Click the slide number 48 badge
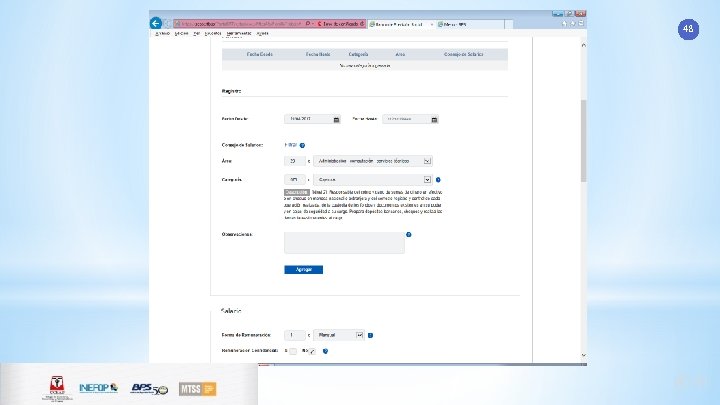The image size is (720, 405). coord(688,29)
